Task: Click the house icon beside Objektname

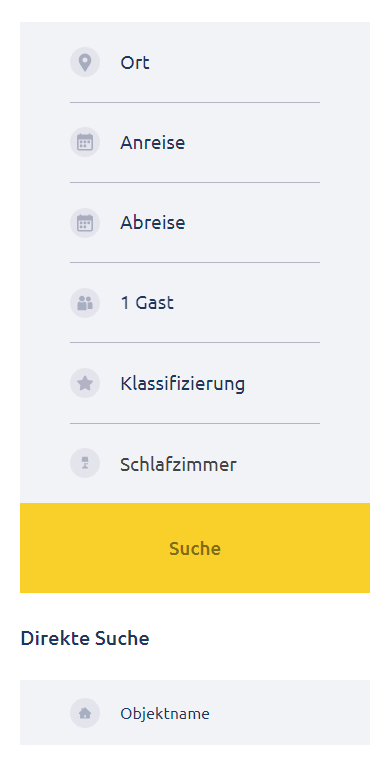Action: [x=85, y=713]
